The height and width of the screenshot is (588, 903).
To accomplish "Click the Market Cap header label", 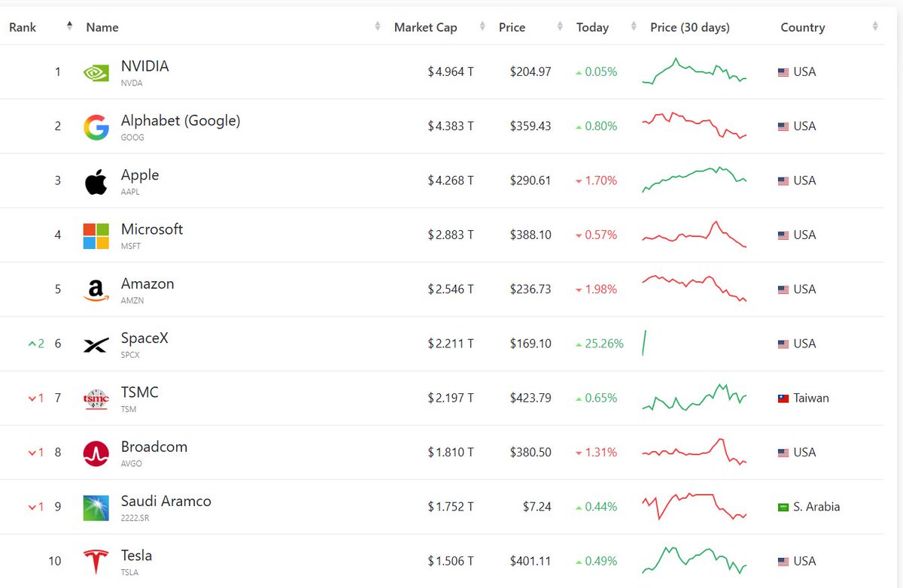I will click(x=425, y=27).
